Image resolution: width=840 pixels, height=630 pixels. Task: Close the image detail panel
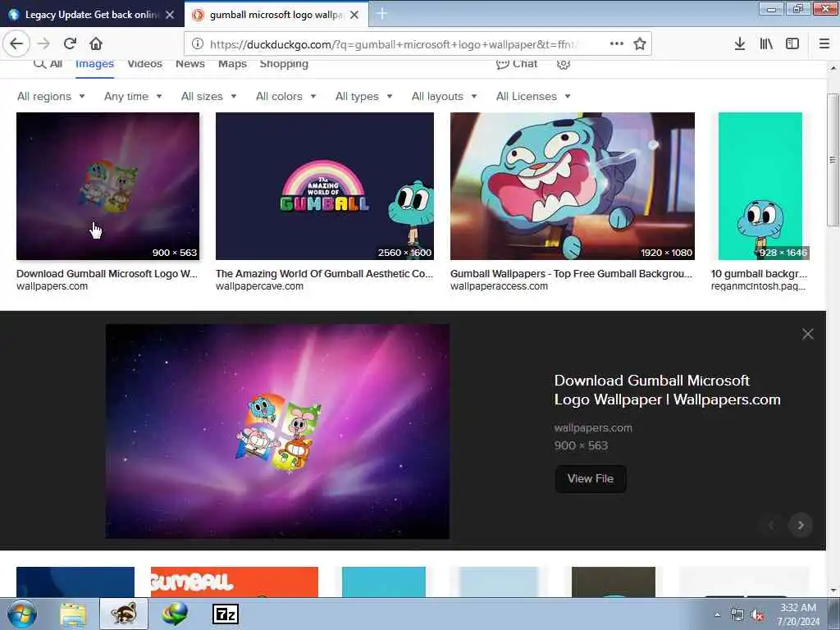point(808,335)
